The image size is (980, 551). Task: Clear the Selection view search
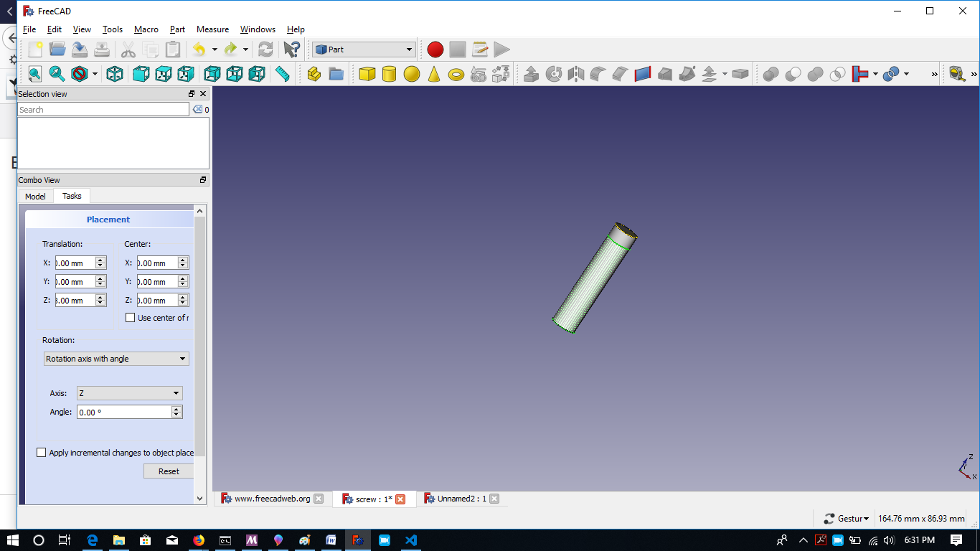[197, 109]
